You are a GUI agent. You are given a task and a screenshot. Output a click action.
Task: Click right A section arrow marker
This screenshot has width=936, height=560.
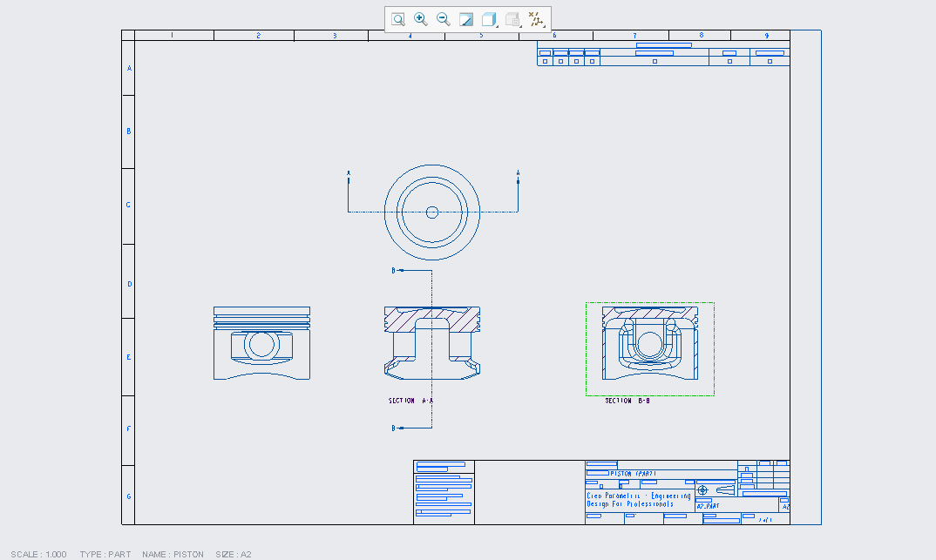point(518,174)
